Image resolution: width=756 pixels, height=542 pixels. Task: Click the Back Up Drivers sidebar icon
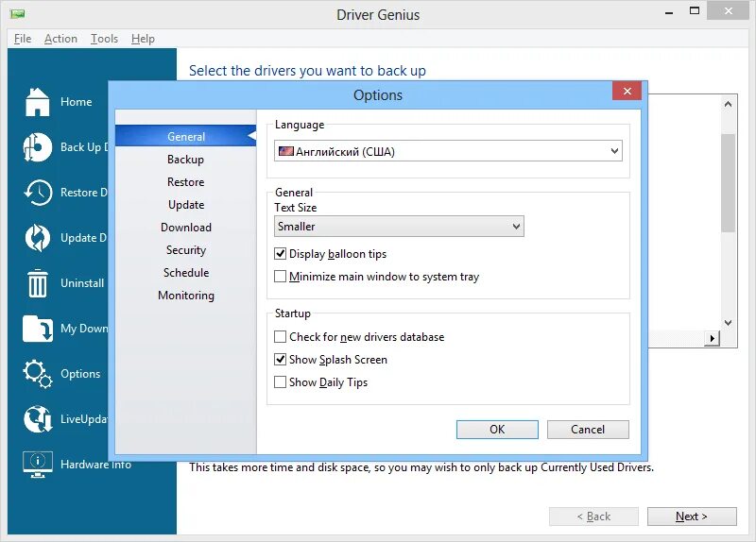[37, 147]
